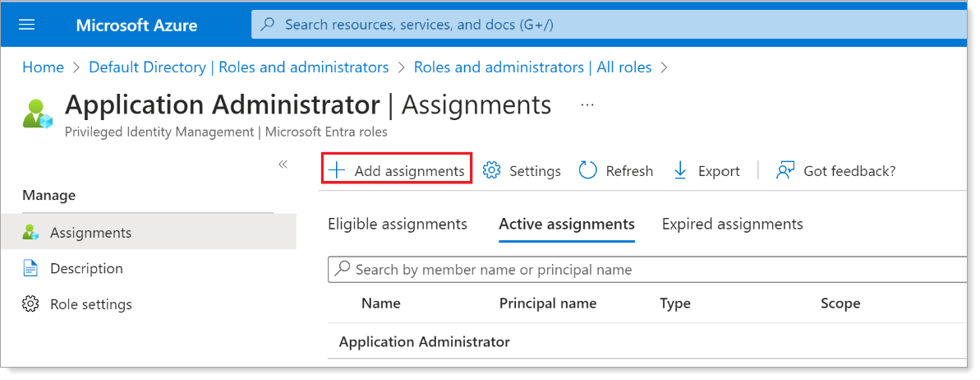Click the Assignments sidebar icon
The height and width of the screenshot is (380, 980).
point(30,233)
